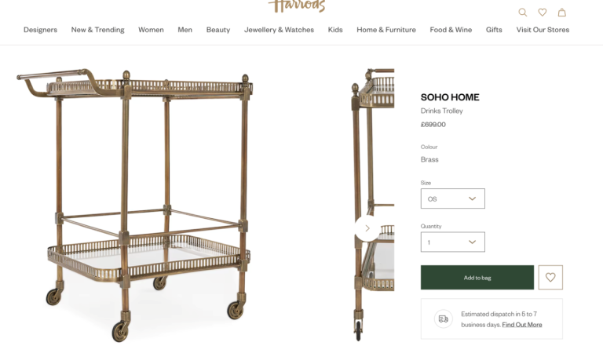The width and height of the screenshot is (603, 364).
Task: View the second trolley image
Action: pyautogui.click(x=373, y=205)
